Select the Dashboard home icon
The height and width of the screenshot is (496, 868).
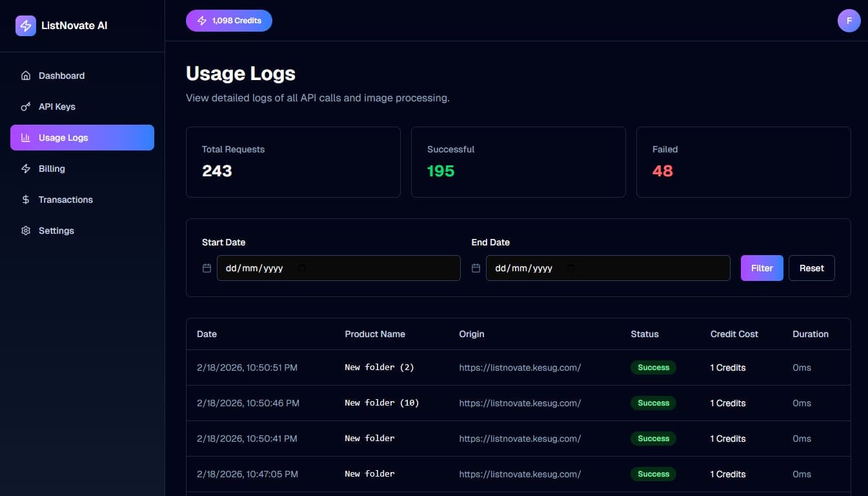pyautogui.click(x=26, y=75)
